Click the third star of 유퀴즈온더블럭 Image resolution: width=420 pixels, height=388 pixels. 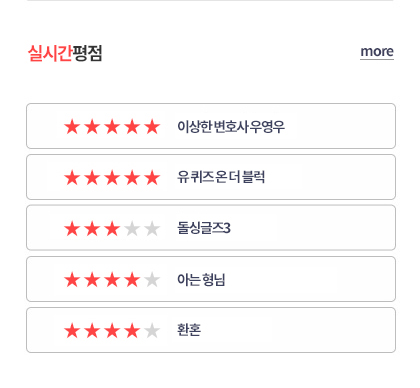point(112,178)
